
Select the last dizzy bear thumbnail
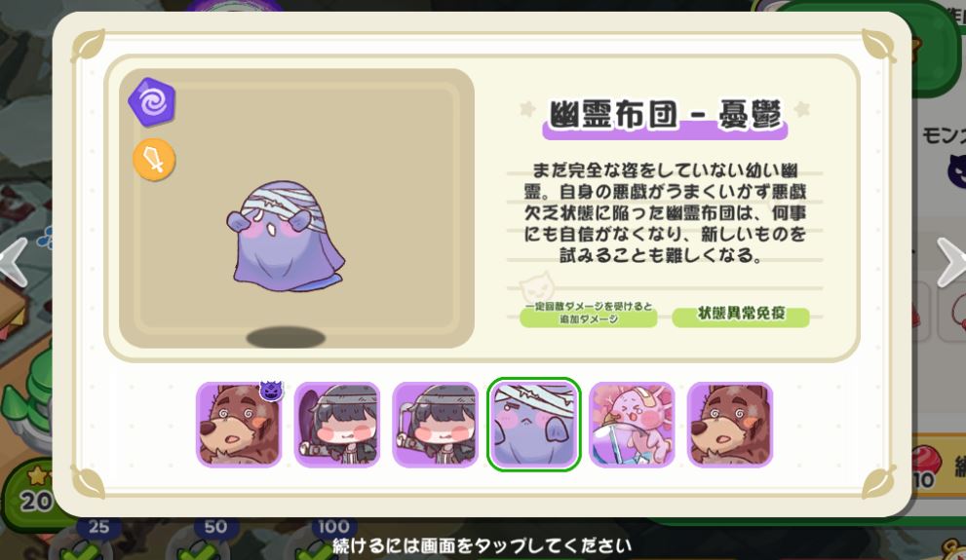click(x=730, y=424)
